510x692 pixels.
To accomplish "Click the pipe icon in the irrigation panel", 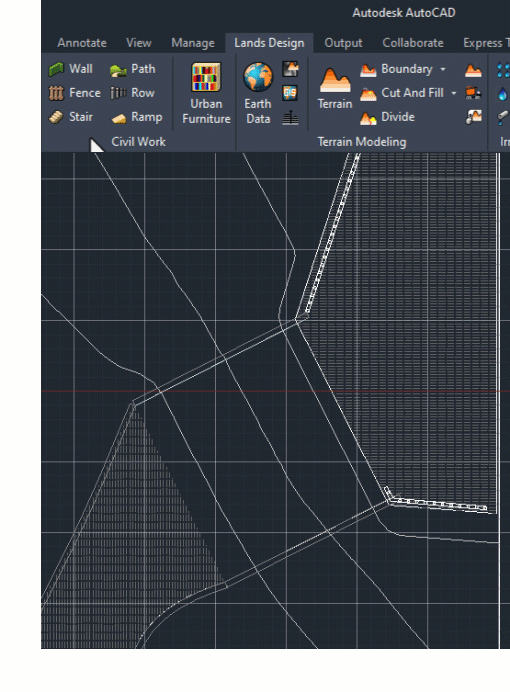I will coord(502,117).
